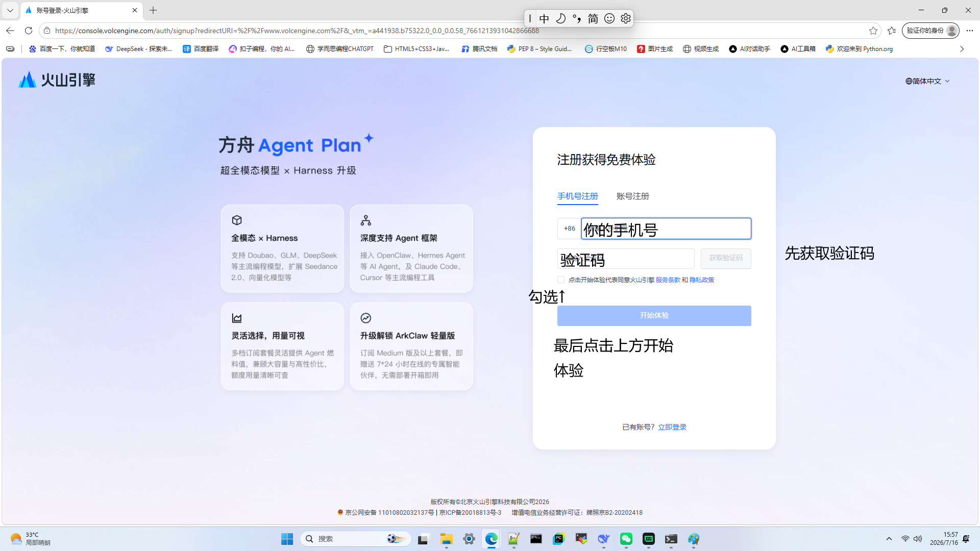Click the 验证你的身份 profile button
The image size is (980, 551).
(x=930, y=31)
